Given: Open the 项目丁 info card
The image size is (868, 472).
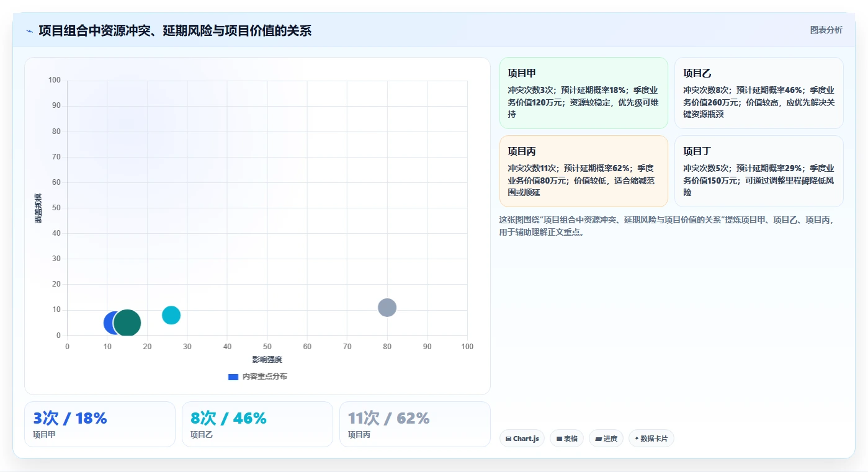Looking at the screenshot, I should (759, 171).
